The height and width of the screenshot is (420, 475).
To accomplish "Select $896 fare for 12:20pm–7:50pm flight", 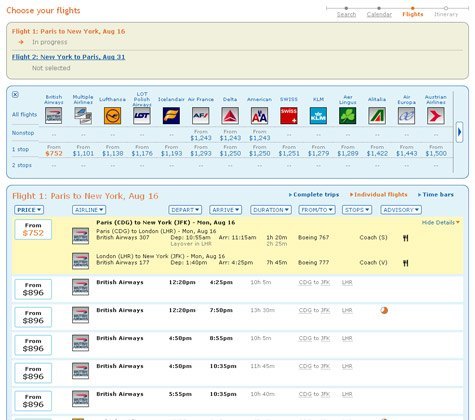I will 33,317.
